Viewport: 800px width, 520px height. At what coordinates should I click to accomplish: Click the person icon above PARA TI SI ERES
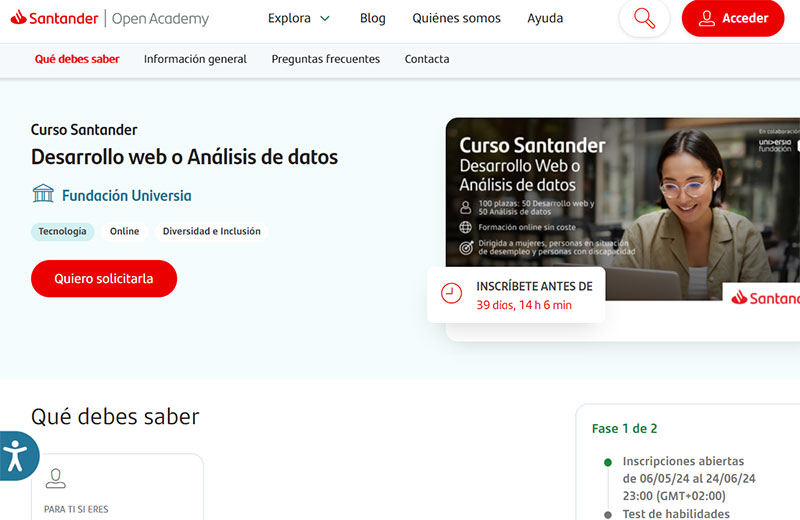pyautogui.click(x=56, y=478)
